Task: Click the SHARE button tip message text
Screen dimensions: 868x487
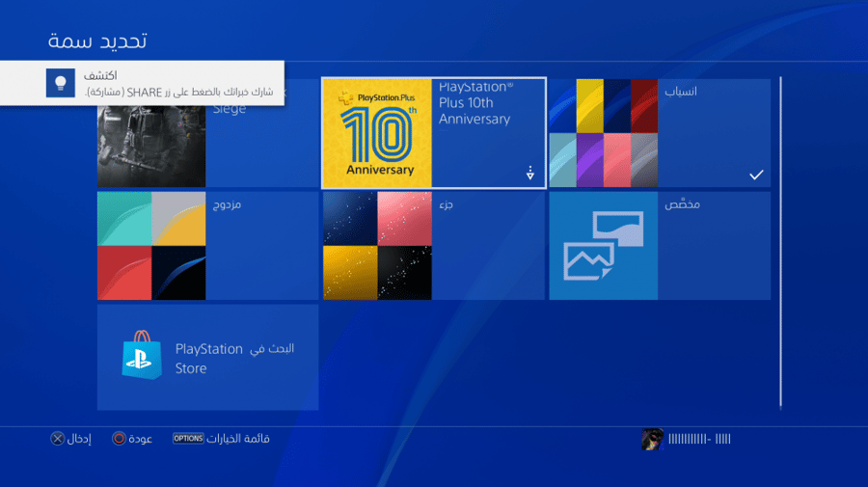Action: tap(178, 92)
